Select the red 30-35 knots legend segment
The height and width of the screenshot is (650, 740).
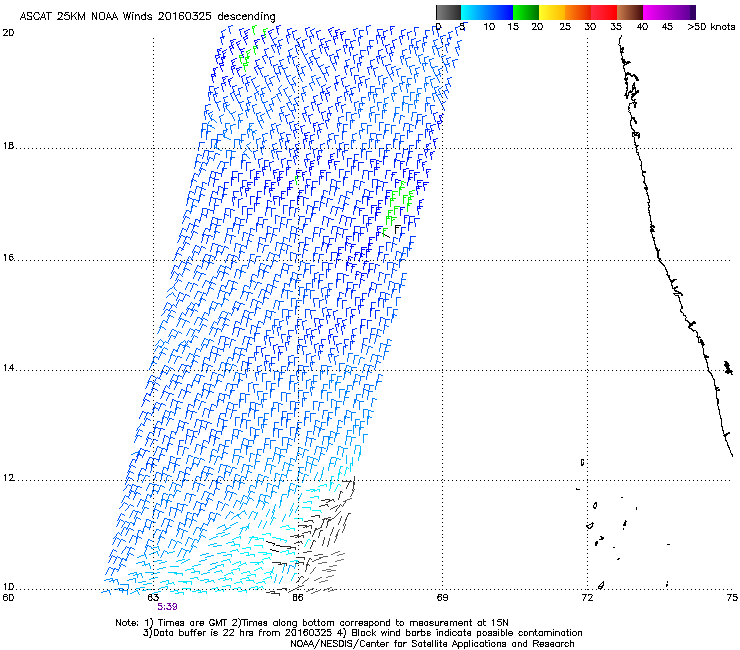[x=604, y=12]
